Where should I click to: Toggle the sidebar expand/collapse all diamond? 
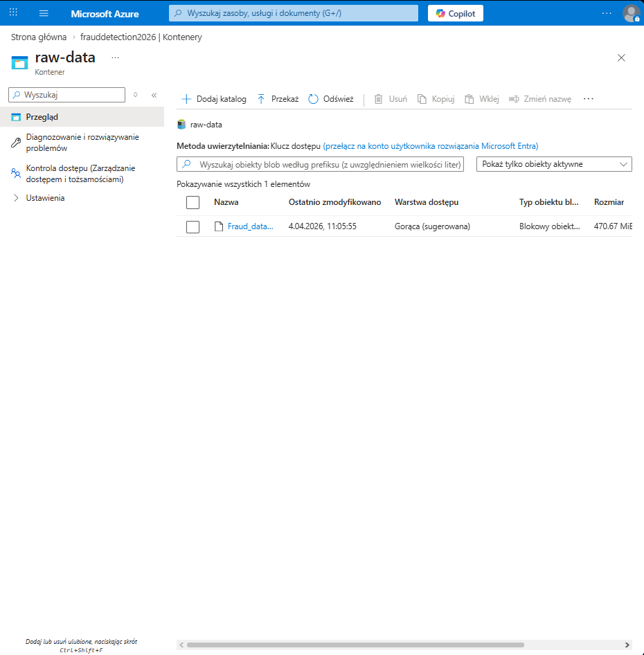(x=136, y=95)
